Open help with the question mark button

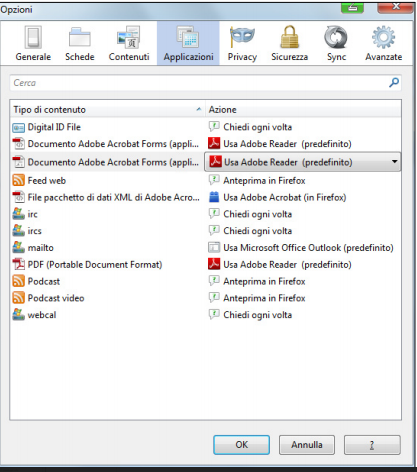(372, 445)
